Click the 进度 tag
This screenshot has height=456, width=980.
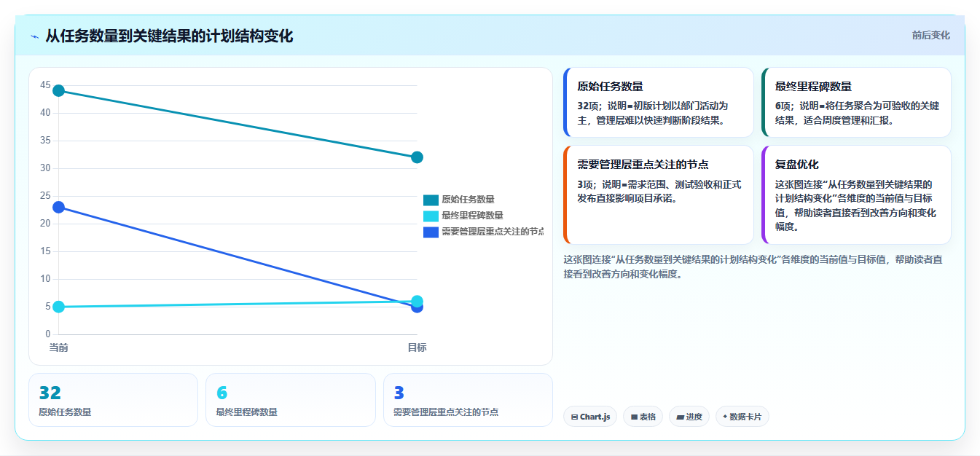tap(689, 417)
